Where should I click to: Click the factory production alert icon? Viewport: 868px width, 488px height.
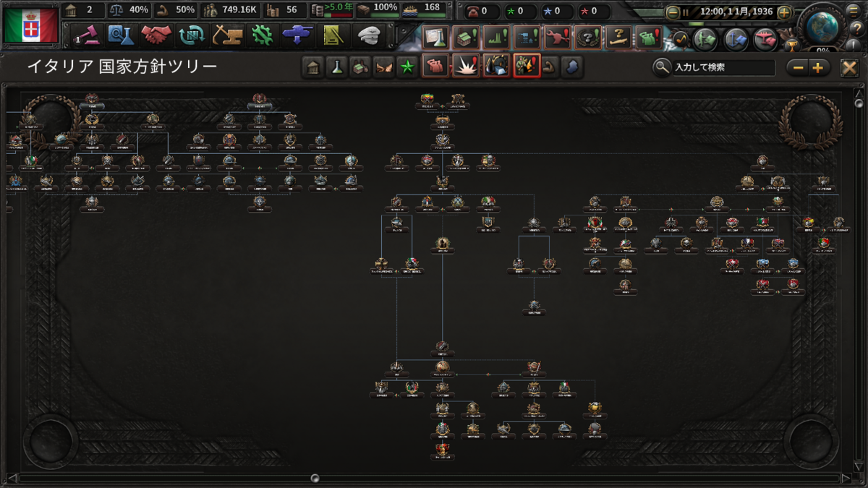[x=495, y=37]
